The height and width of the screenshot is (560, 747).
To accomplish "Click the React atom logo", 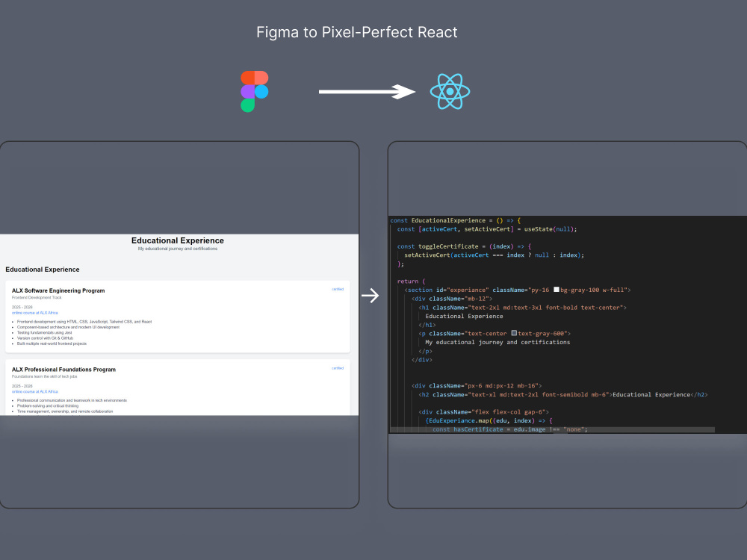I will [x=450, y=91].
